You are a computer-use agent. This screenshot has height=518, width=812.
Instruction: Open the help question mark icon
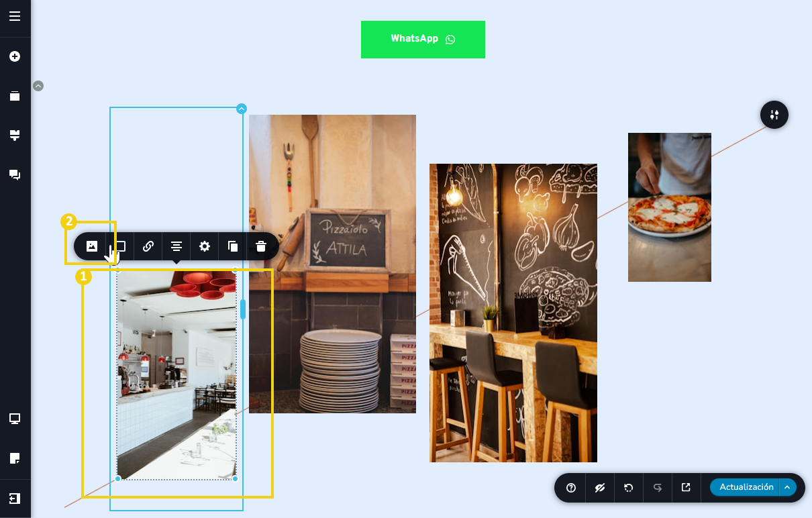[571, 488]
